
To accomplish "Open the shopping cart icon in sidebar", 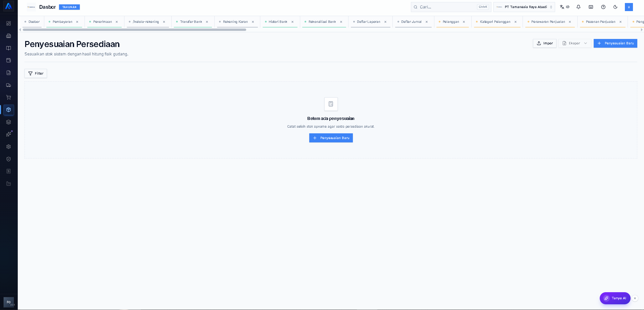I will coord(9,97).
